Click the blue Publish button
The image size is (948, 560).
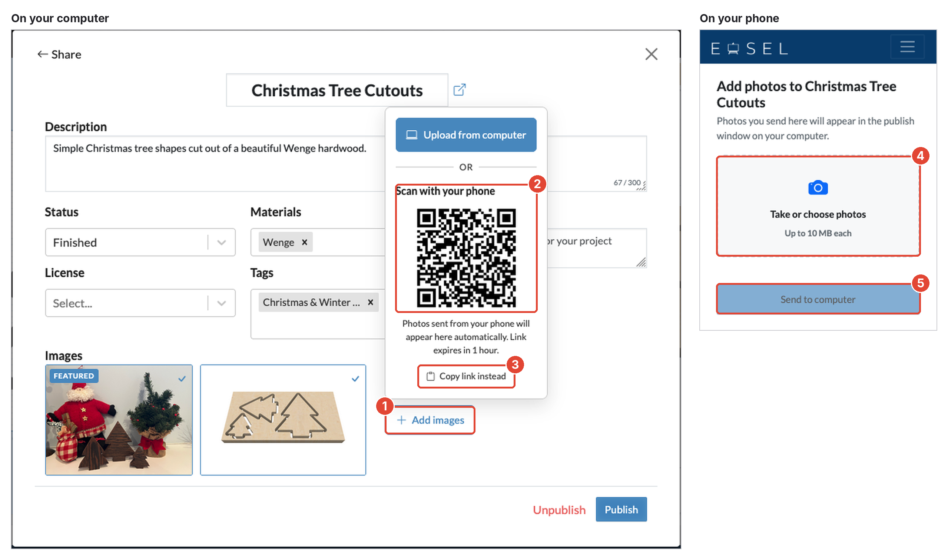point(621,509)
